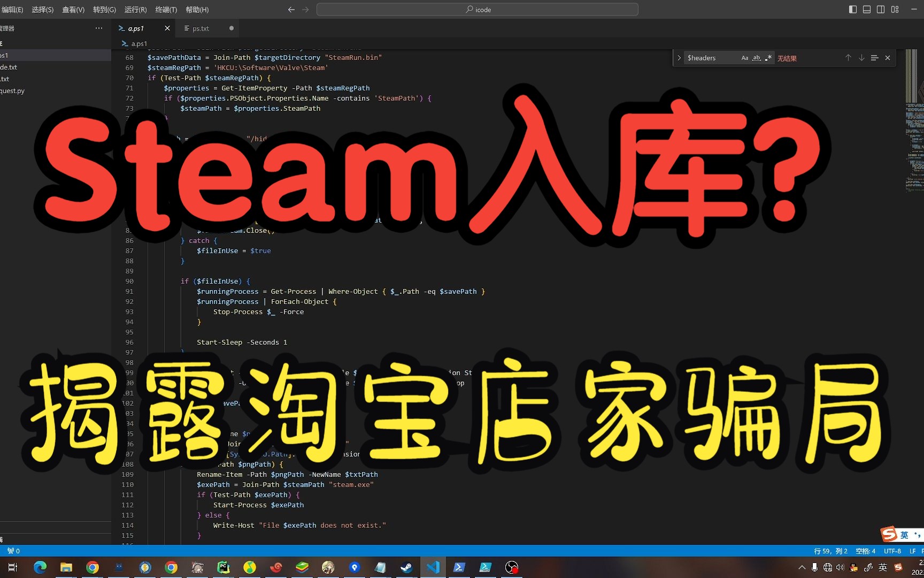This screenshot has width=924, height=578.
Task: Open network status tray icon
Action: click(828, 567)
